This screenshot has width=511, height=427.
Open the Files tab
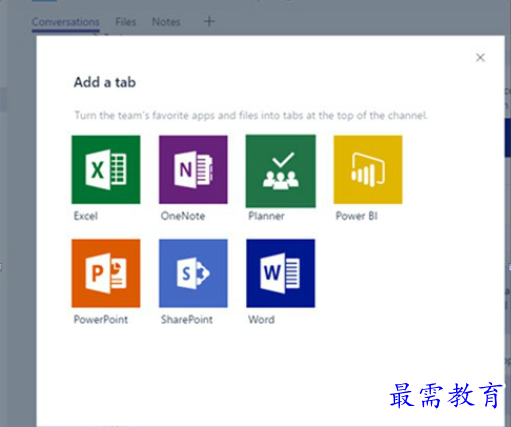126,22
